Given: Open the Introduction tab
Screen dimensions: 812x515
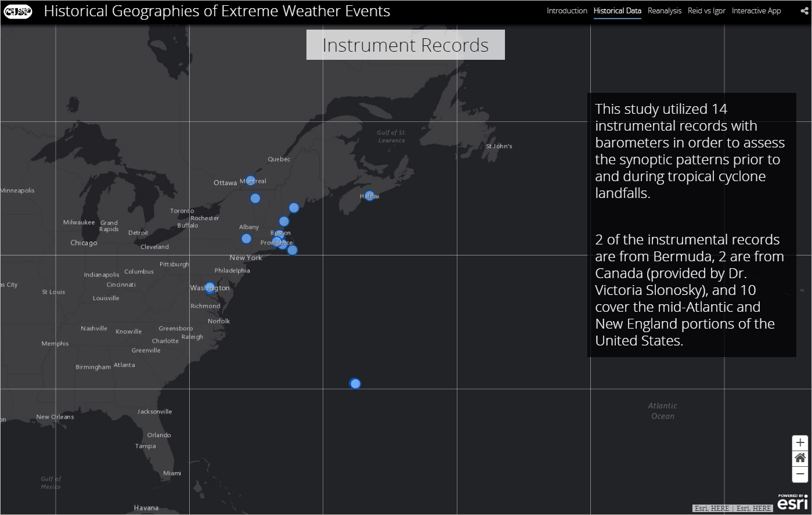Looking at the screenshot, I should pos(566,11).
